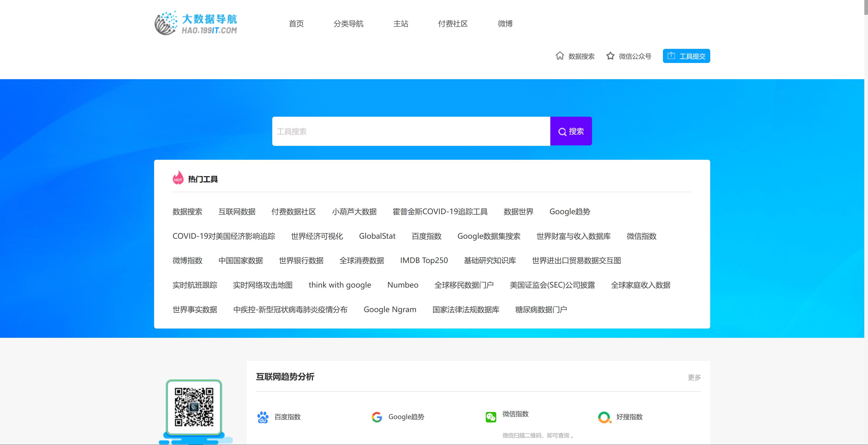Screen dimensions: 868x445
Task: Click the 好搜指数 icon
Action: pos(604,417)
